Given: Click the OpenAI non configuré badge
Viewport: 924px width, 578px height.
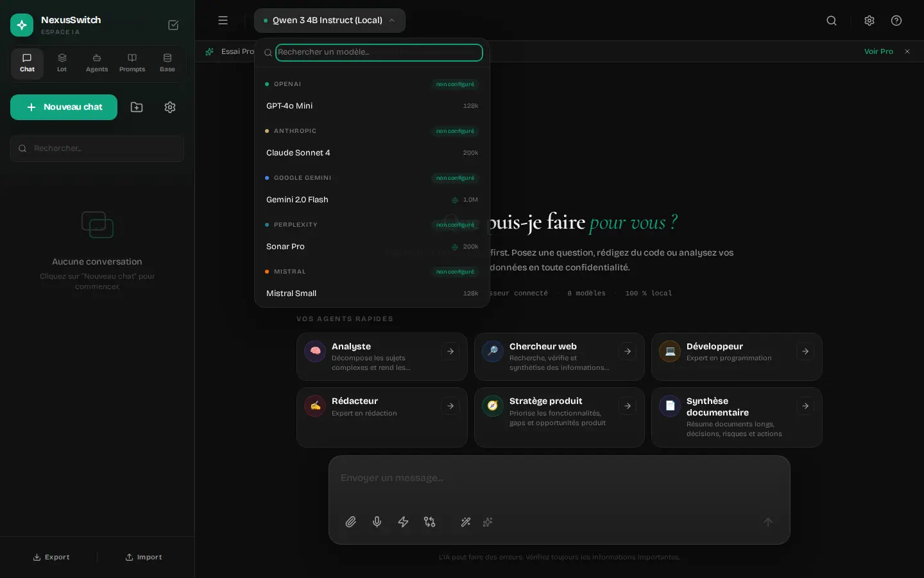Looking at the screenshot, I should click(x=455, y=84).
